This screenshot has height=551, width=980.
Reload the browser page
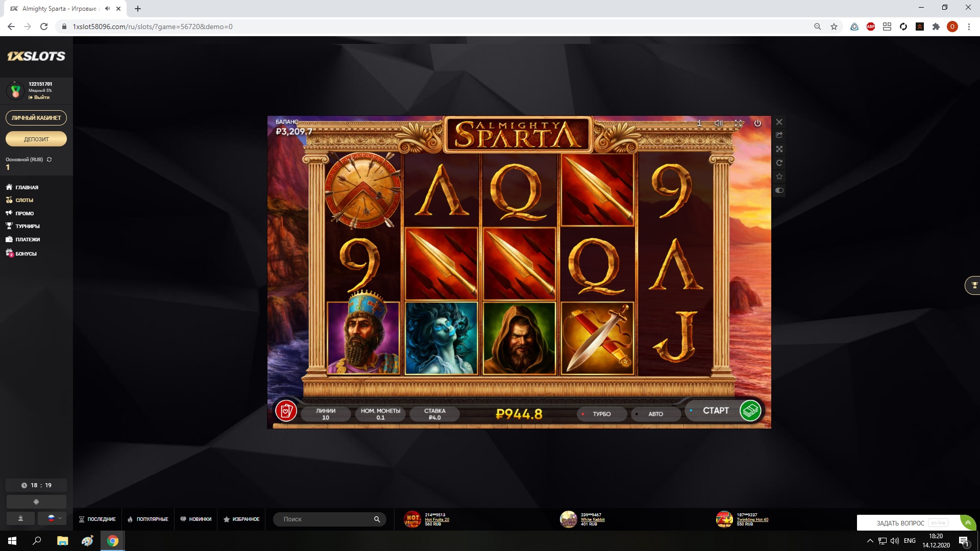coord(44,27)
